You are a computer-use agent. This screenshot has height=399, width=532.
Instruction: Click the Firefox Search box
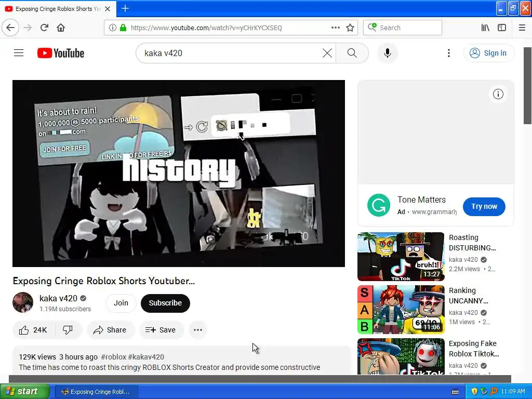click(x=403, y=28)
